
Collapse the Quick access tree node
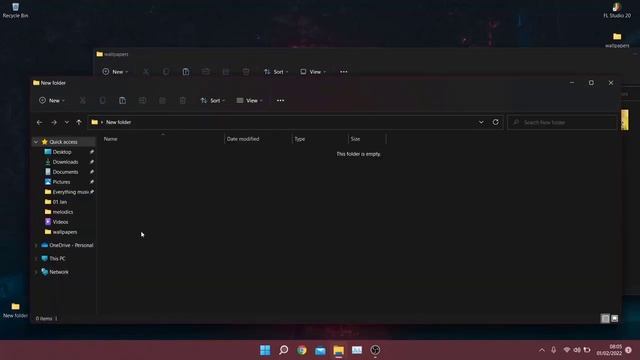pos(36,142)
